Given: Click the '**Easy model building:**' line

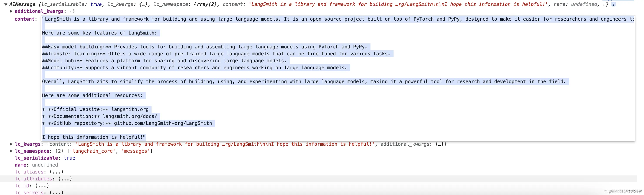Looking at the screenshot, I should pyautogui.click(x=205, y=47).
